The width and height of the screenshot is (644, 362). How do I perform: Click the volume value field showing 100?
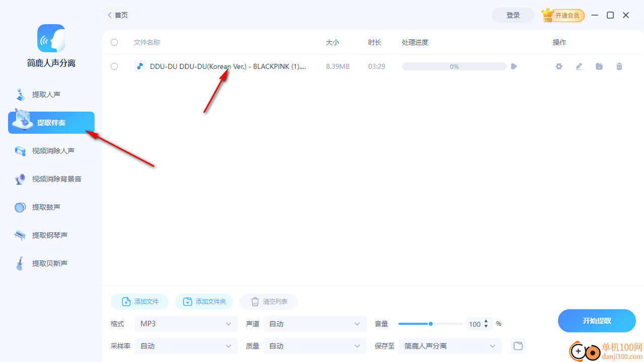474,324
